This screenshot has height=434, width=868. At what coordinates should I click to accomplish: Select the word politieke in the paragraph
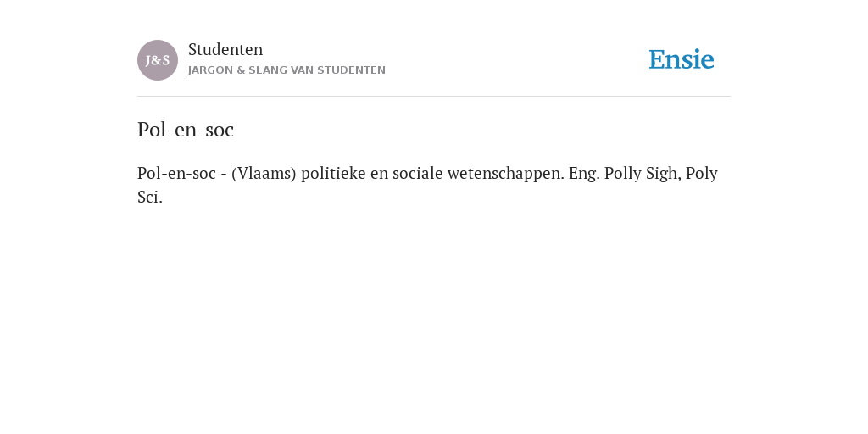[x=333, y=173]
